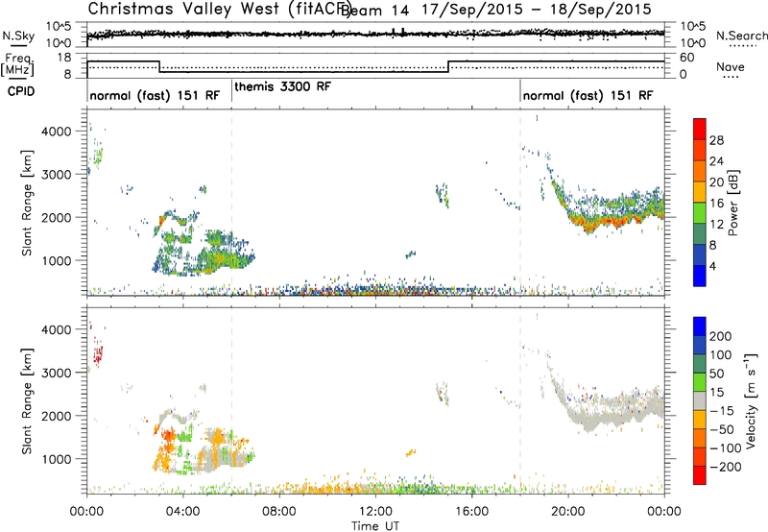Click the 18 frequency axis tick
This screenshot has height=532, width=768.
click(x=64, y=58)
